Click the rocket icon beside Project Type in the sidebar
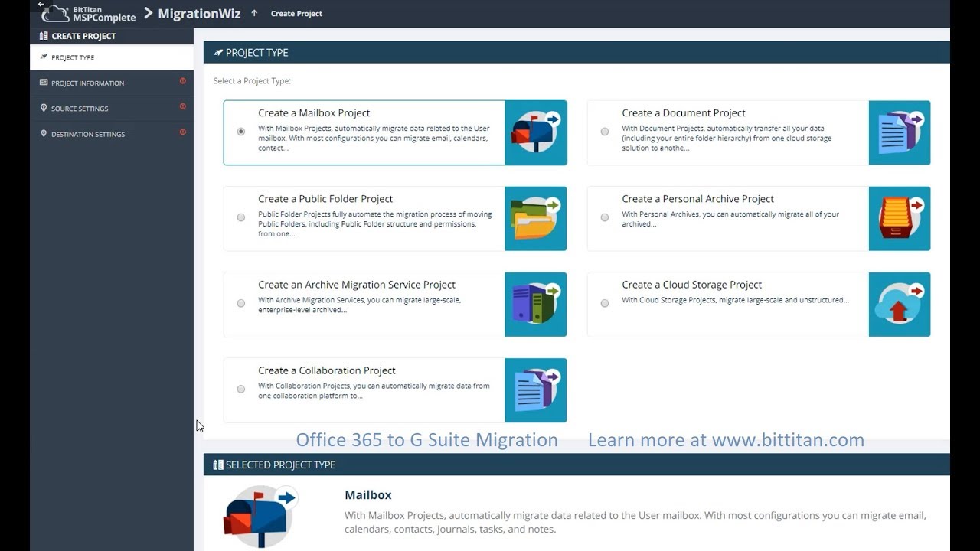The image size is (980, 551). tap(44, 57)
